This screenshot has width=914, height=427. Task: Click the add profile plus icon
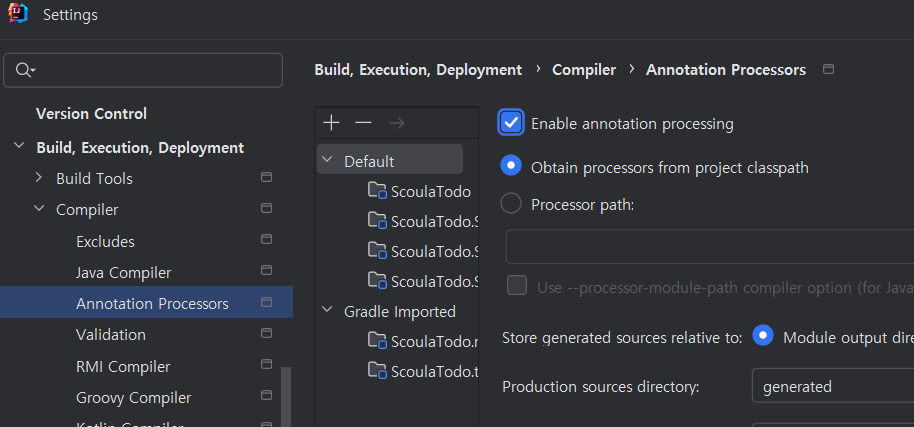point(332,122)
